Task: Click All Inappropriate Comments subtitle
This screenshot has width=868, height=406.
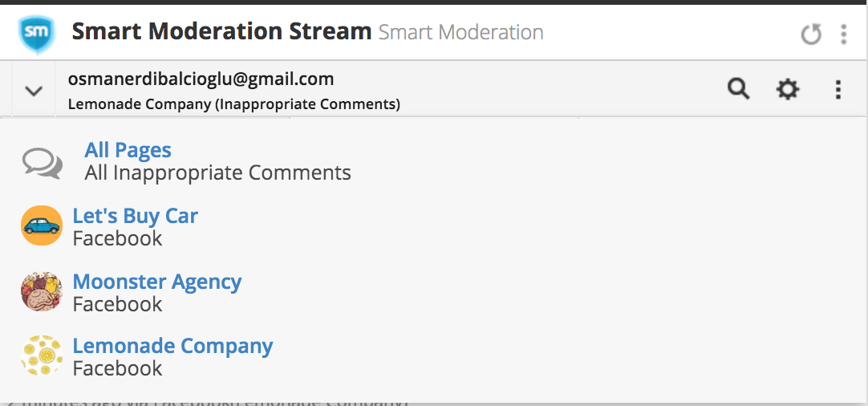Action: 217,173
